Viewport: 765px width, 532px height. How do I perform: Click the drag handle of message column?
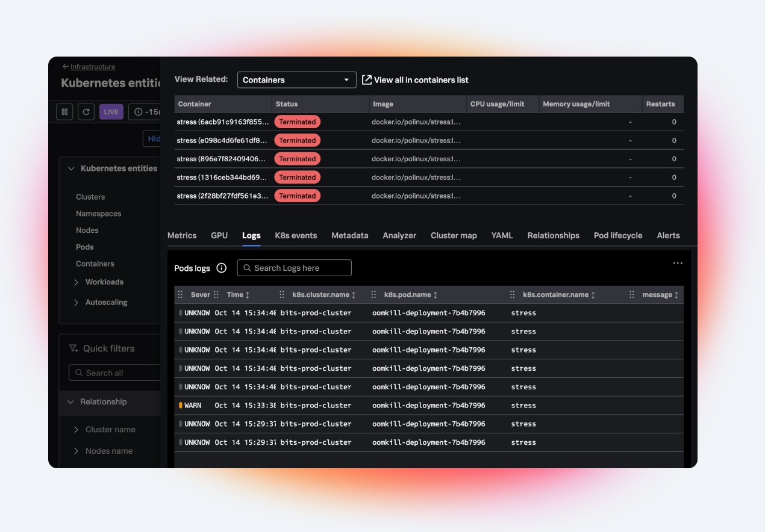[x=632, y=295]
